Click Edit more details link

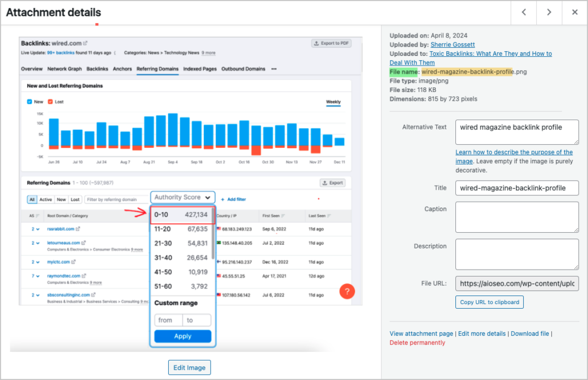point(482,333)
